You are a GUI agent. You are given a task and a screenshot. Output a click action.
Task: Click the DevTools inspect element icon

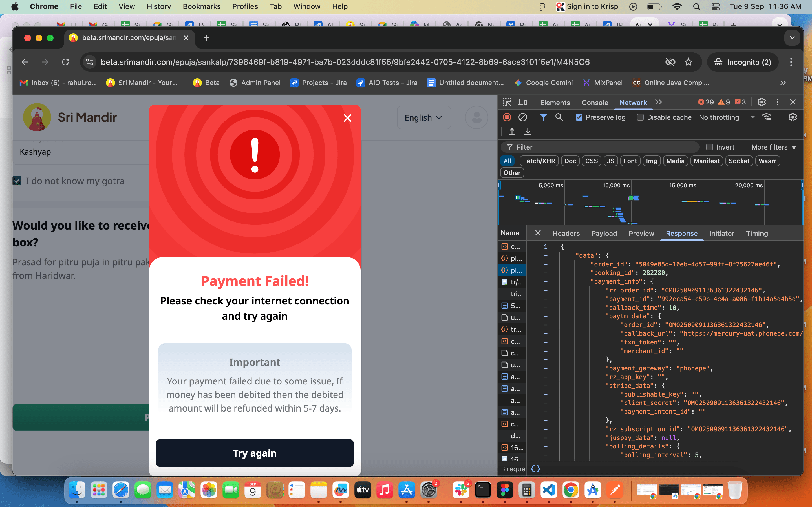click(507, 102)
